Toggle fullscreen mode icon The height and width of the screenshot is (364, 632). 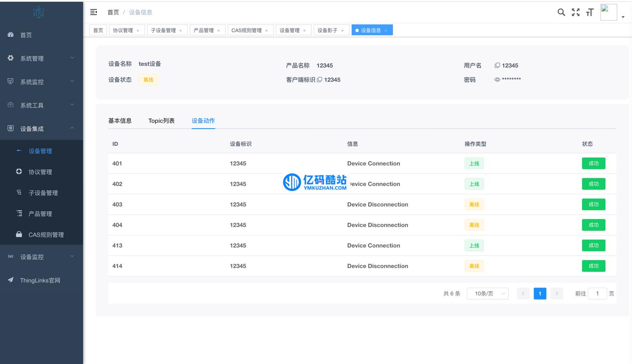(576, 12)
